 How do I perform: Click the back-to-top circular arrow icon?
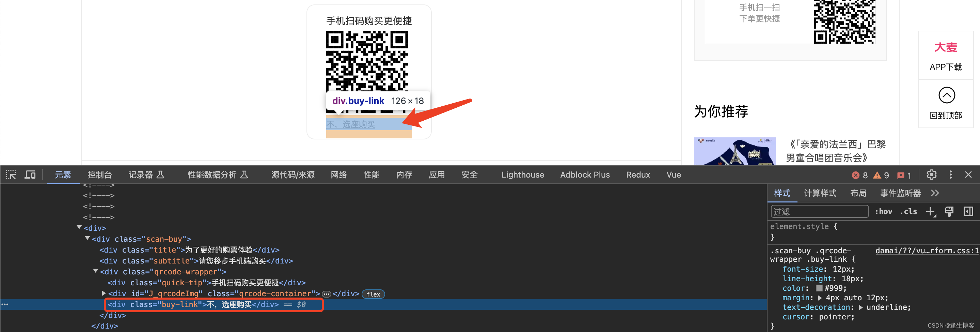click(x=947, y=95)
